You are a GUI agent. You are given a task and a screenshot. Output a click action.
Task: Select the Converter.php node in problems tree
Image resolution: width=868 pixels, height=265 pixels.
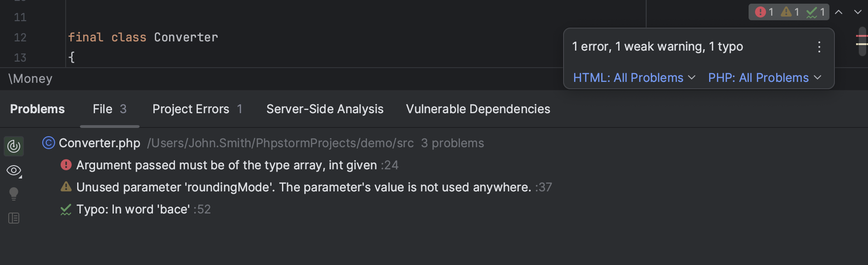point(100,143)
